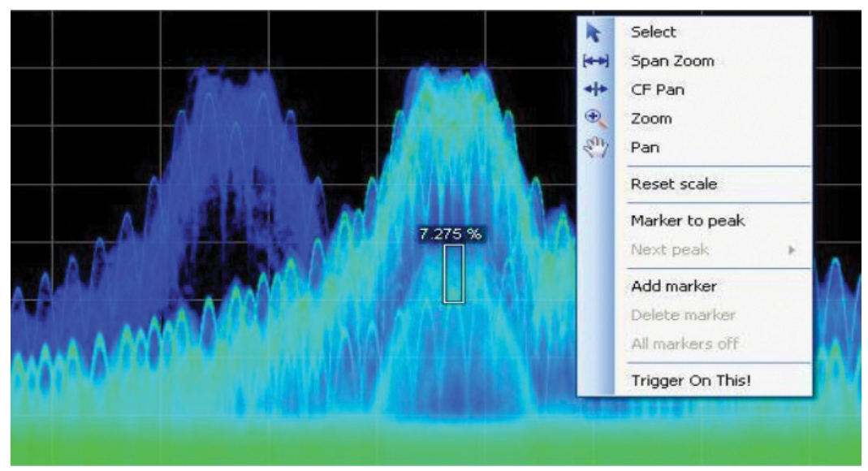Pick the Span Zoom menu label
This screenshot has height=471, width=868.
coord(672,62)
